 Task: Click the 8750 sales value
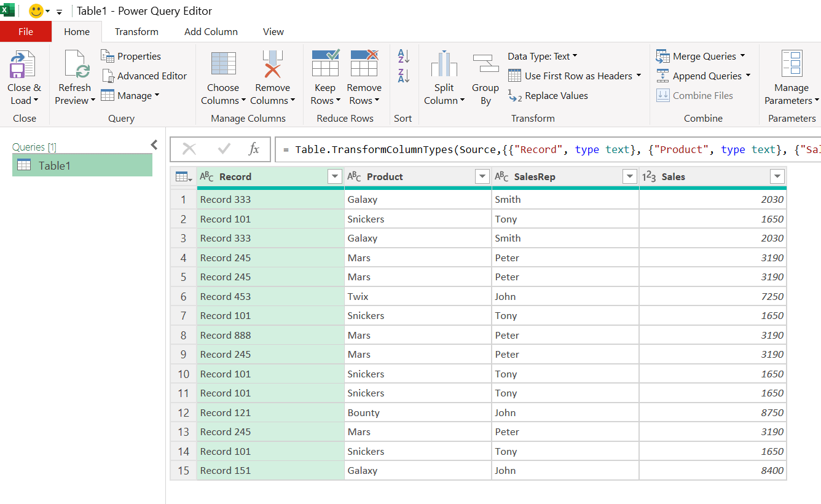pyautogui.click(x=713, y=412)
